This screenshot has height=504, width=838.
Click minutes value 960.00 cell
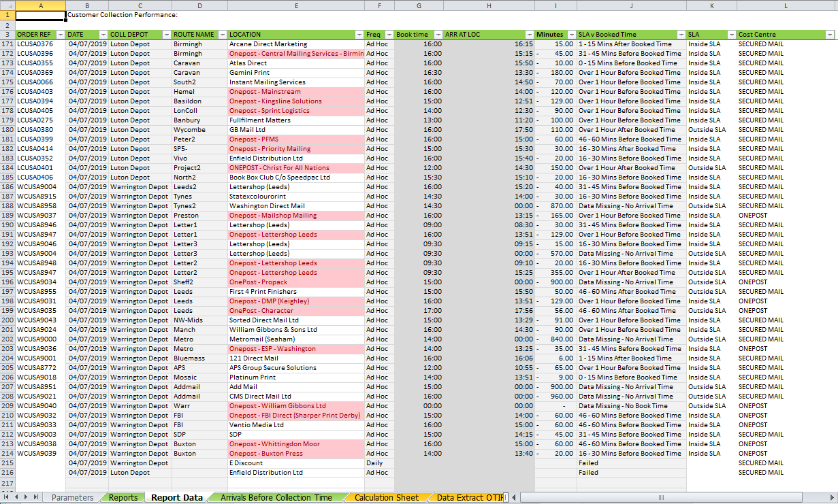click(555, 397)
